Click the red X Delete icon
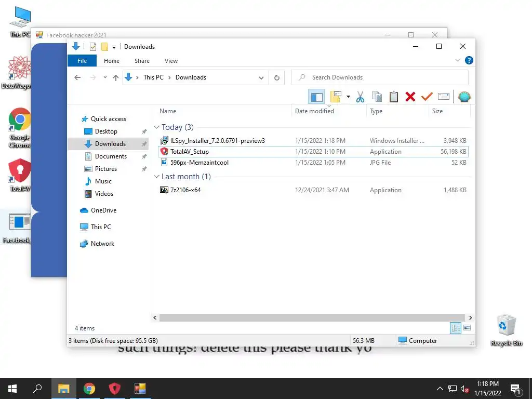532x399 pixels. (410, 97)
